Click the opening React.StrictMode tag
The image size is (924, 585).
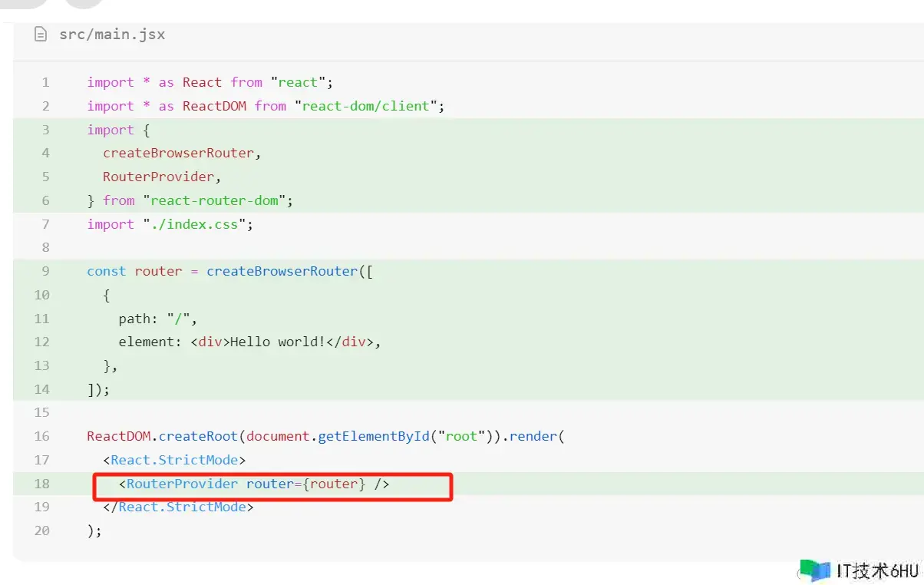(174, 460)
